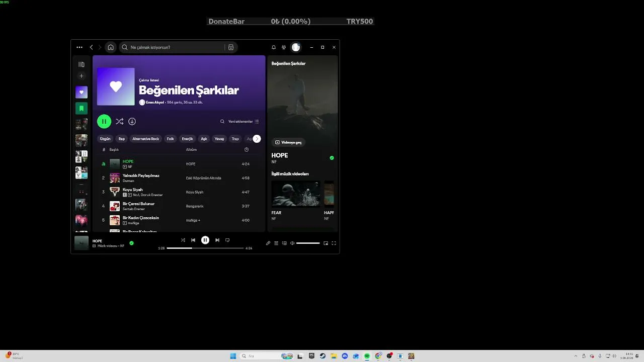Toggle liked checkmark for HOPE in side panel
The width and height of the screenshot is (644, 362).
pos(332,158)
